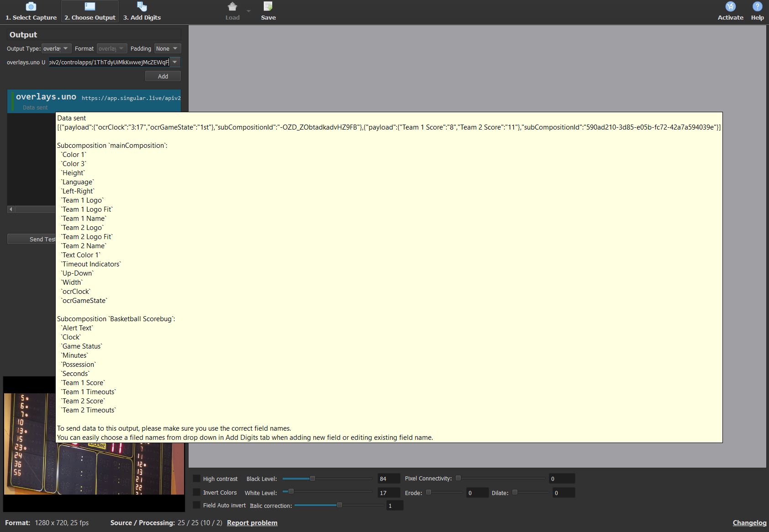
Task: Click the overlays.uno URL input field
Action: point(109,62)
